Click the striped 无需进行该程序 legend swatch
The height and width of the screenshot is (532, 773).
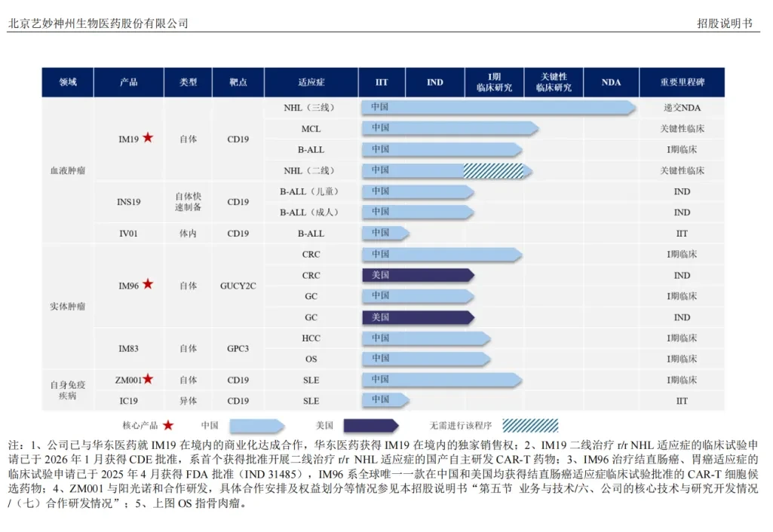pos(530,425)
